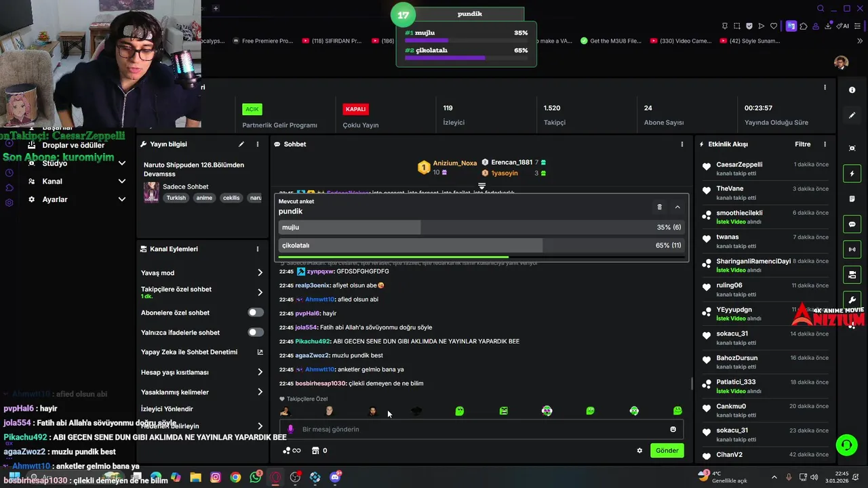Open Yayın bilgisi three-dot menu
The image size is (868, 488).
tap(257, 144)
